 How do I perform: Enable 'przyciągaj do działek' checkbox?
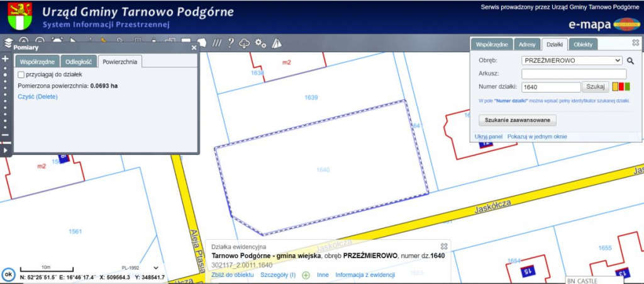coord(21,74)
